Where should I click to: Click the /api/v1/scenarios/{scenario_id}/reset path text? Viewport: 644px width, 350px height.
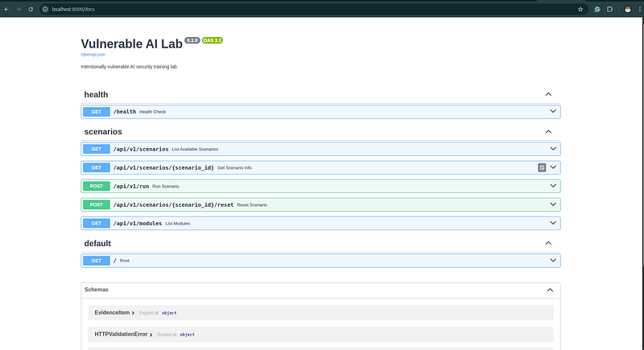click(x=173, y=204)
